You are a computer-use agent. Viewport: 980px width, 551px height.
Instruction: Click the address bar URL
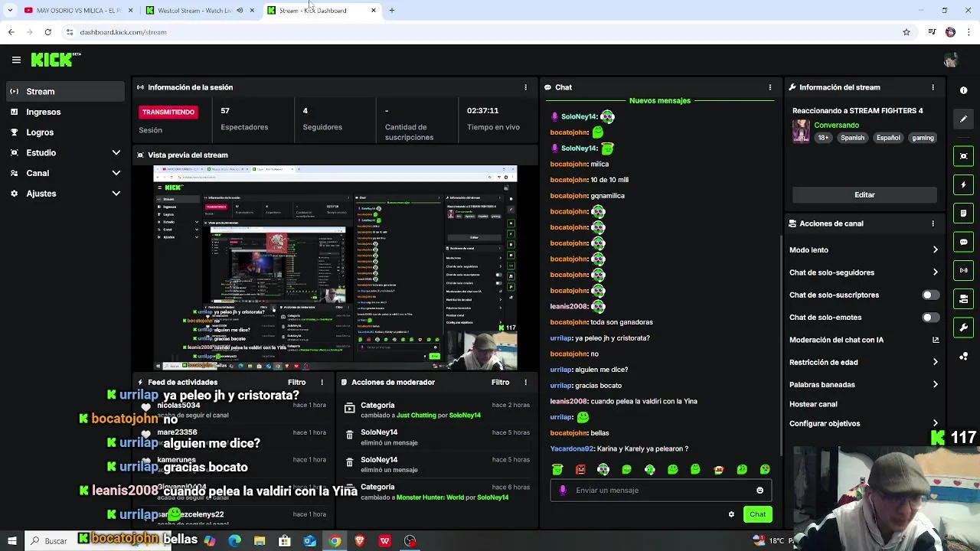pos(123,32)
